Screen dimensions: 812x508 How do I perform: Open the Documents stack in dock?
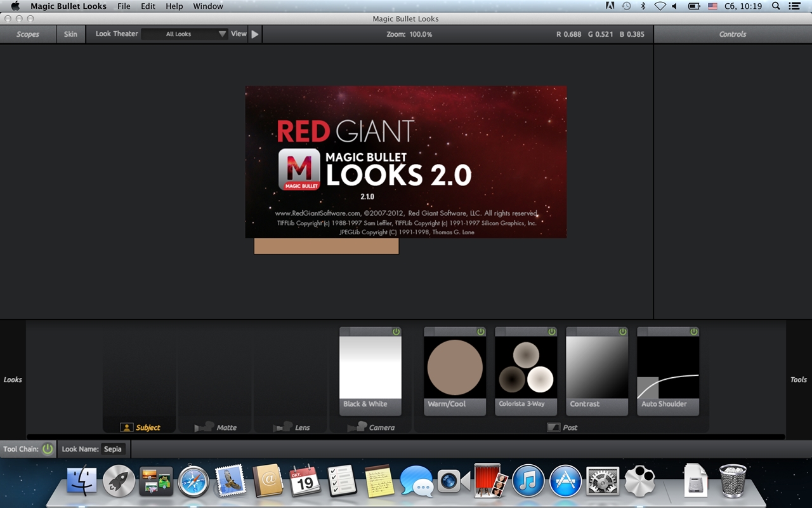[x=695, y=481]
